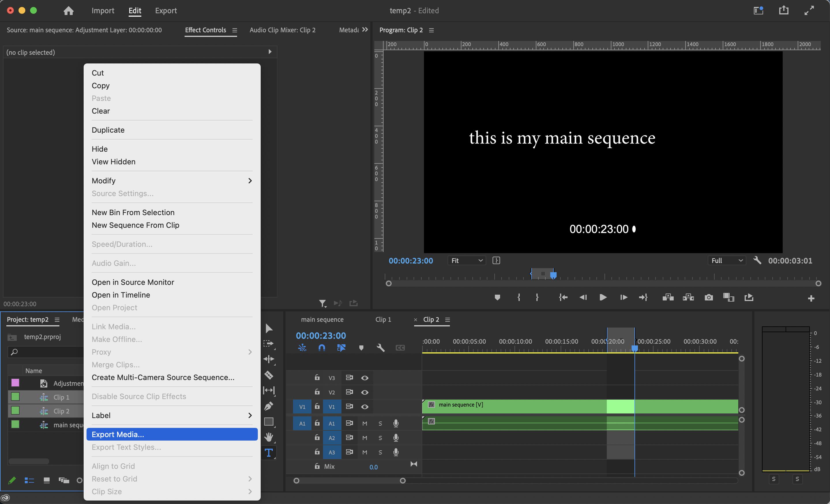This screenshot has height=504, width=830.
Task: Switch Project panel to Icon View
Action: (x=46, y=480)
